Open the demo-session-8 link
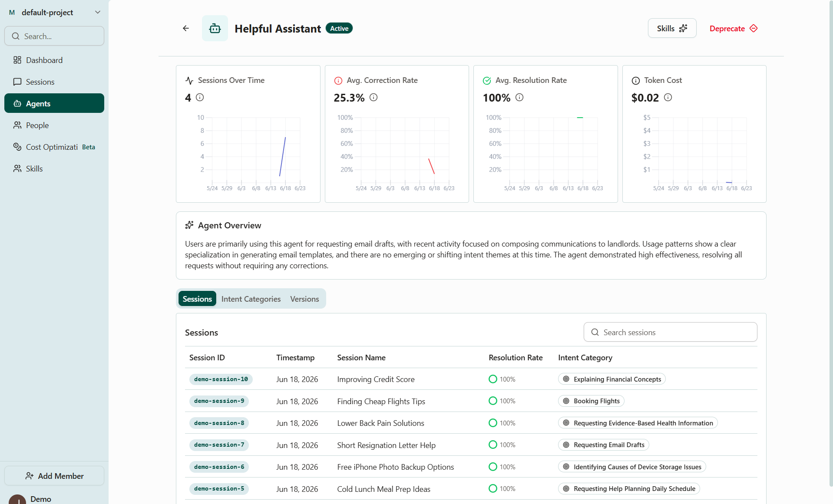 coord(219,423)
